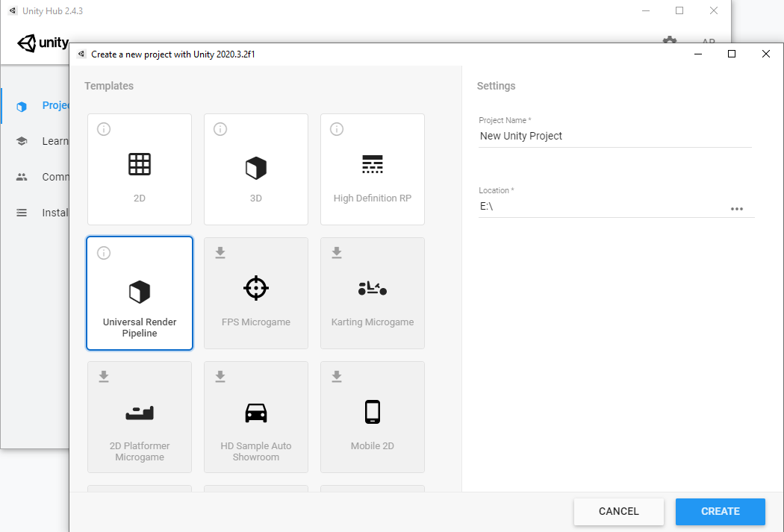Download the FPS Microgame template
This screenshot has width=784, height=532.
point(220,253)
